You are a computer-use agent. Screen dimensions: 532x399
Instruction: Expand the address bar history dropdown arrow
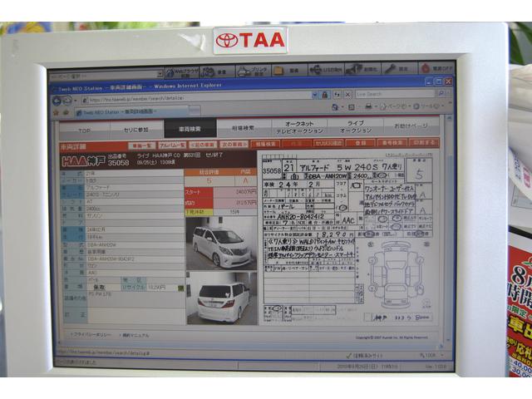tap(315, 95)
